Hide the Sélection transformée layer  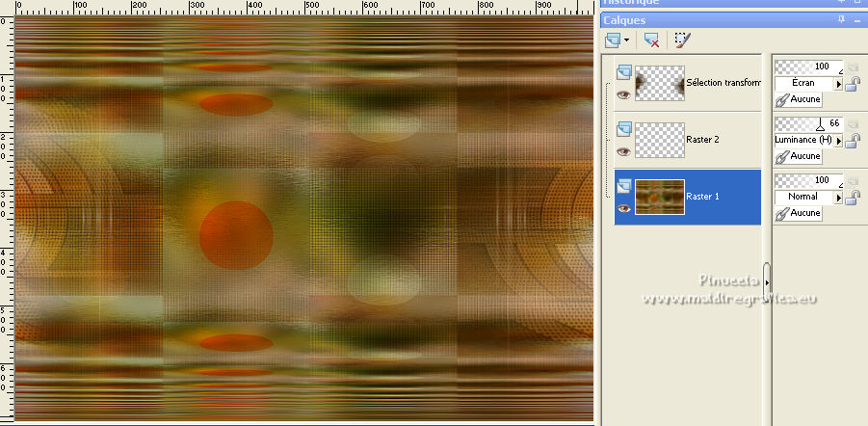coord(624,94)
